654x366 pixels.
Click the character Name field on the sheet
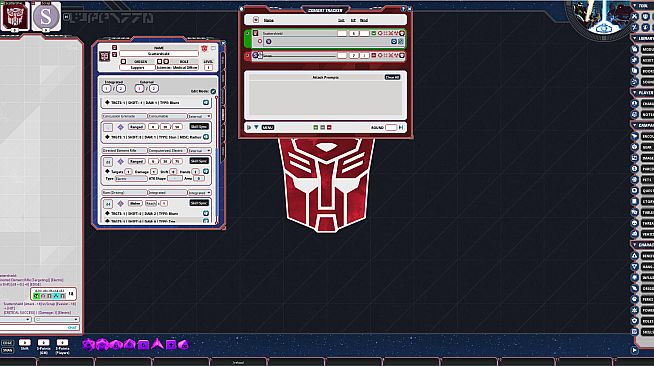pyautogui.click(x=159, y=54)
